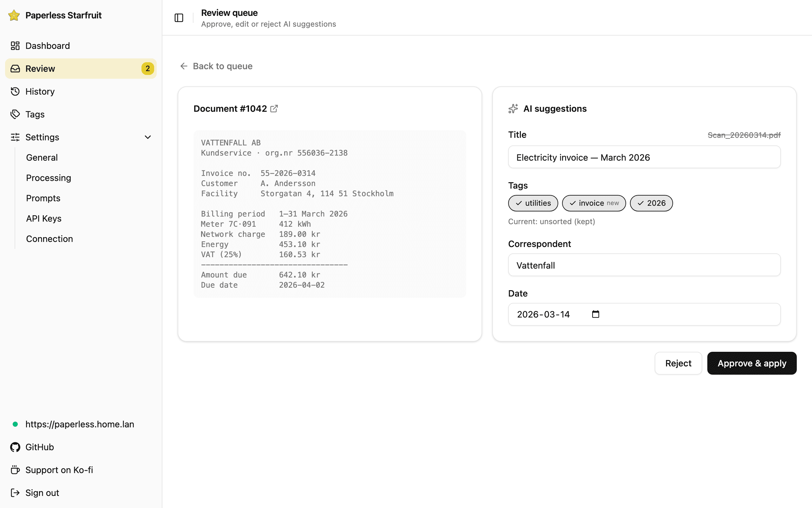Click the 'Amount due 642.10 kr' line
812x508 pixels.
coord(261,275)
